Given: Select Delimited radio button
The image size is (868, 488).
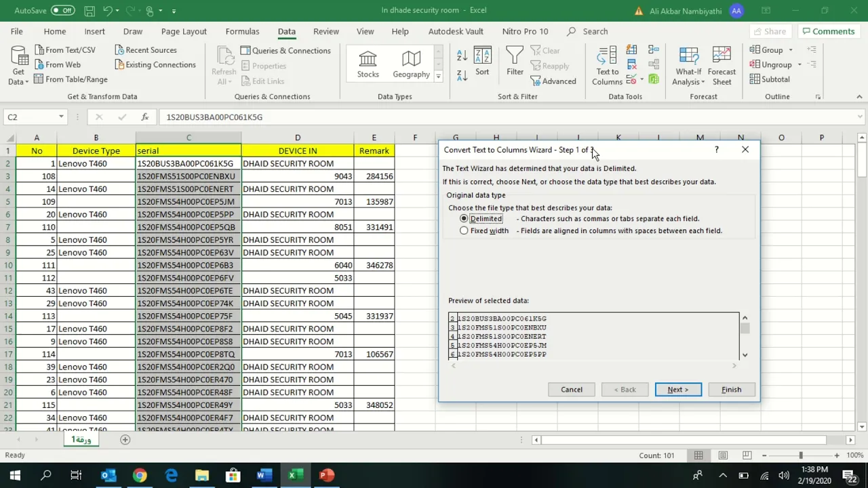Looking at the screenshot, I should tap(464, 218).
